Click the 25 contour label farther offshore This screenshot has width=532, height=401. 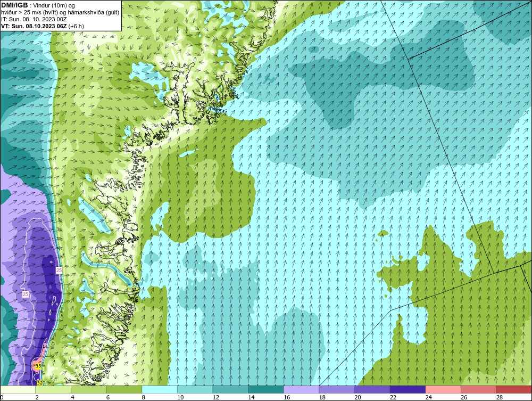pos(26,294)
